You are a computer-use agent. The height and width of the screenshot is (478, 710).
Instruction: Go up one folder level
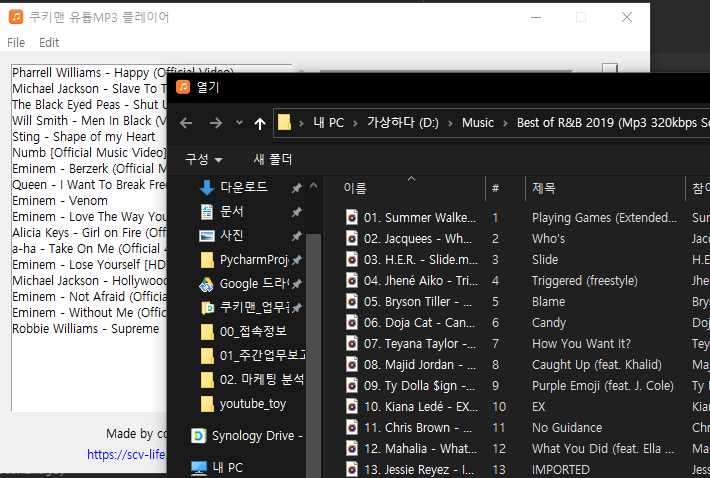tap(259, 123)
